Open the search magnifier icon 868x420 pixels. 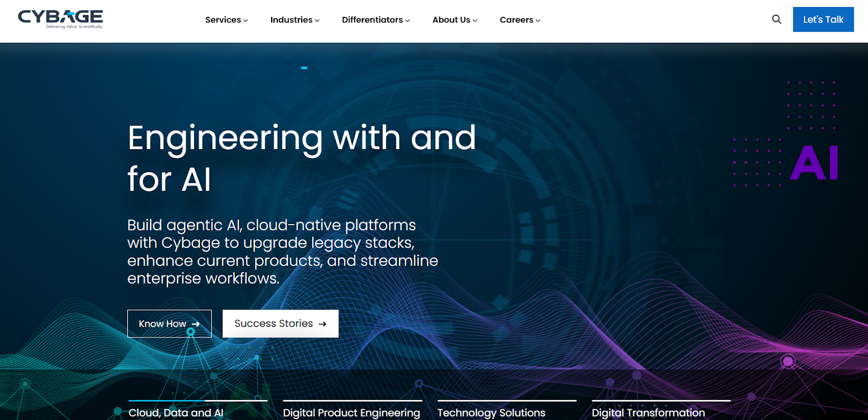776,20
